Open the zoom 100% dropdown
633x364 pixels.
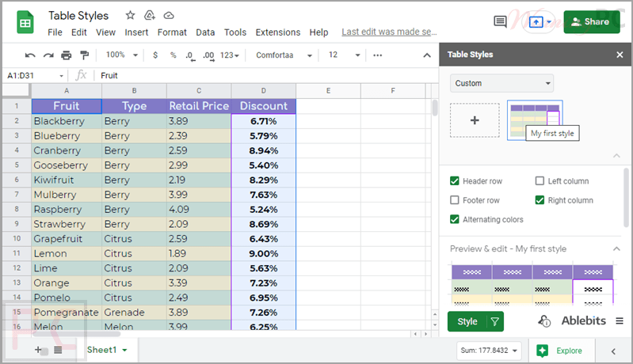pyautogui.click(x=122, y=55)
